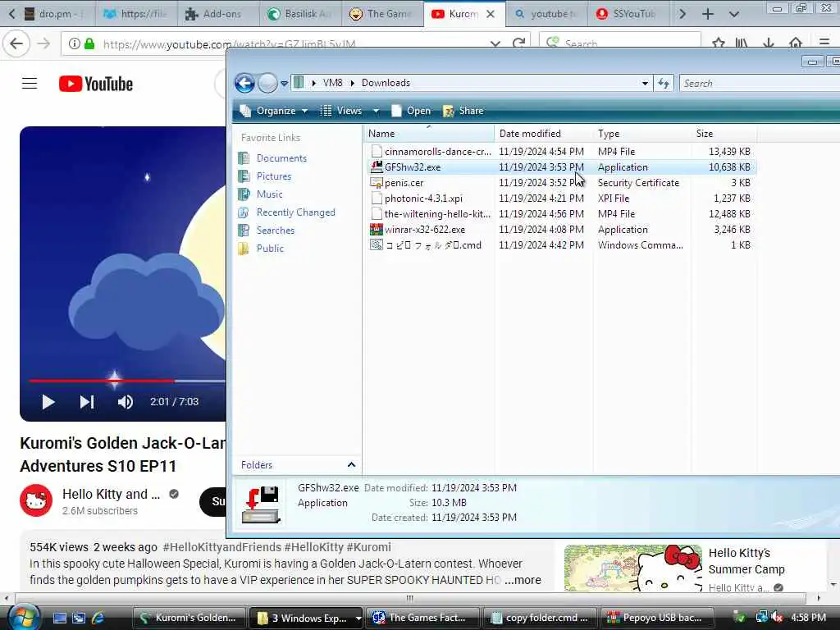Screen dimensions: 840x630
Task: Skip to next video button
Action: [87, 402]
